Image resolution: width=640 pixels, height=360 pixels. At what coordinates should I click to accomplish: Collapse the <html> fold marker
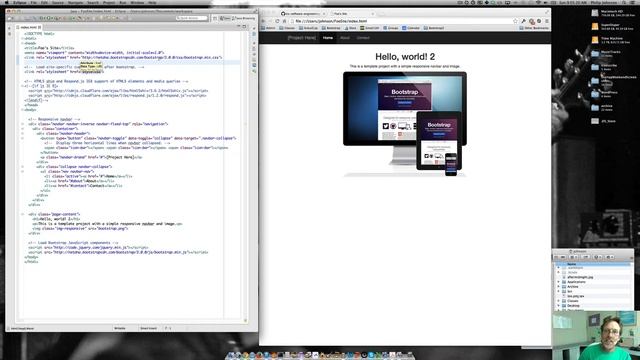click(x=22, y=38)
